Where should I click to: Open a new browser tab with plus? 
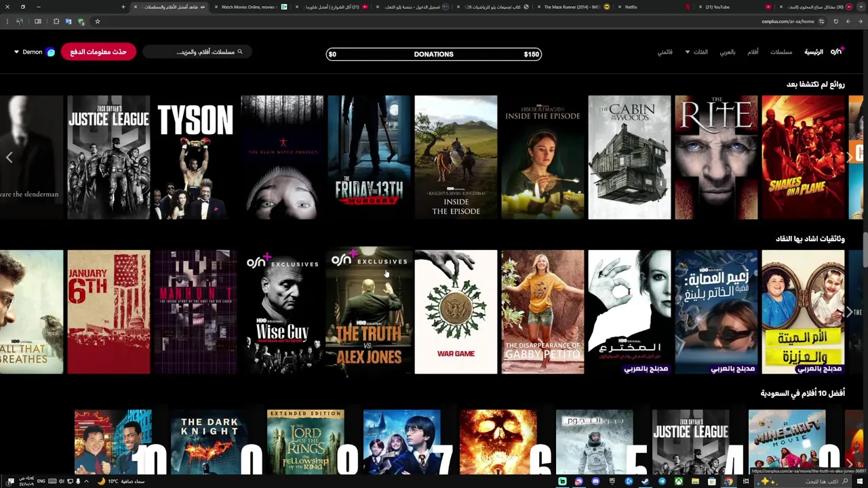[x=123, y=7]
